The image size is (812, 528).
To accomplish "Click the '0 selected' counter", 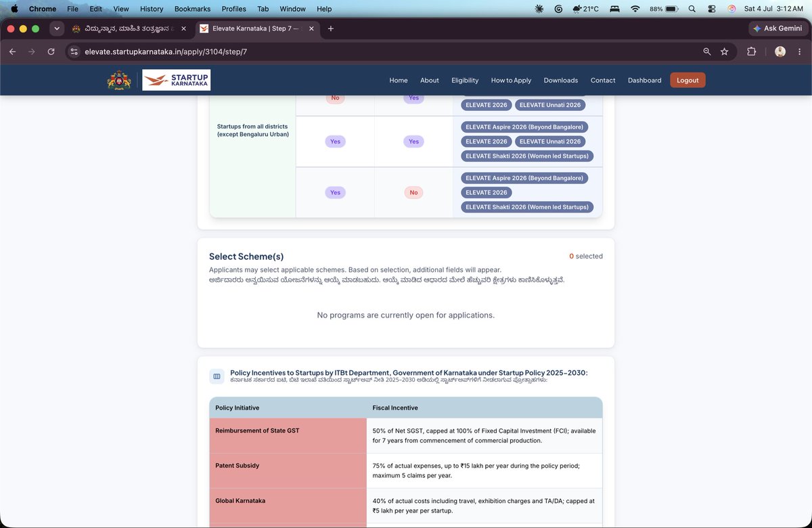I will tap(586, 256).
